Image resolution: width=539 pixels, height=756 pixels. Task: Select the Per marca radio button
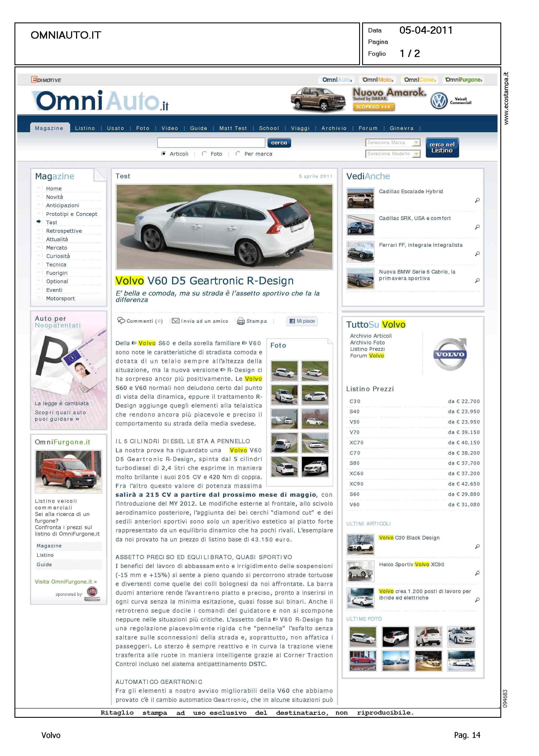click(x=238, y=153)
